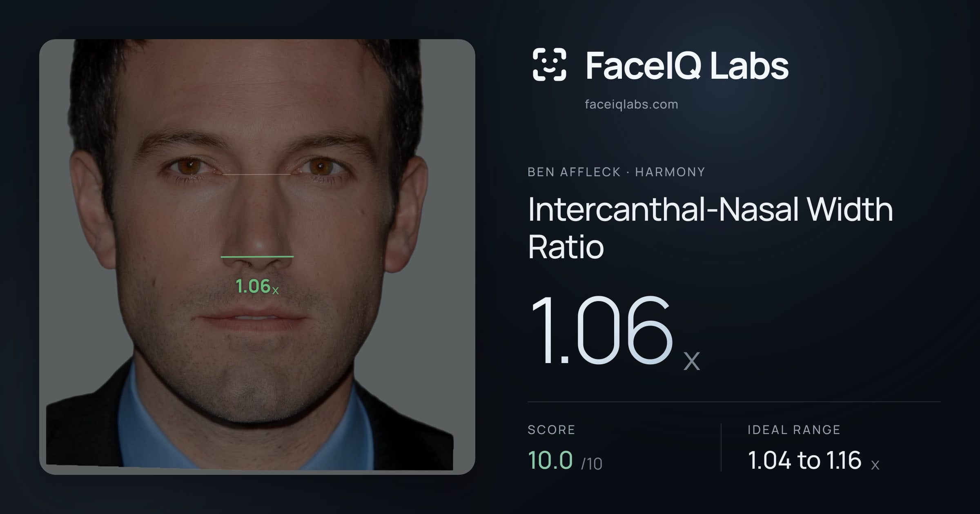Click the face photo thumbnail

[257, 257]
